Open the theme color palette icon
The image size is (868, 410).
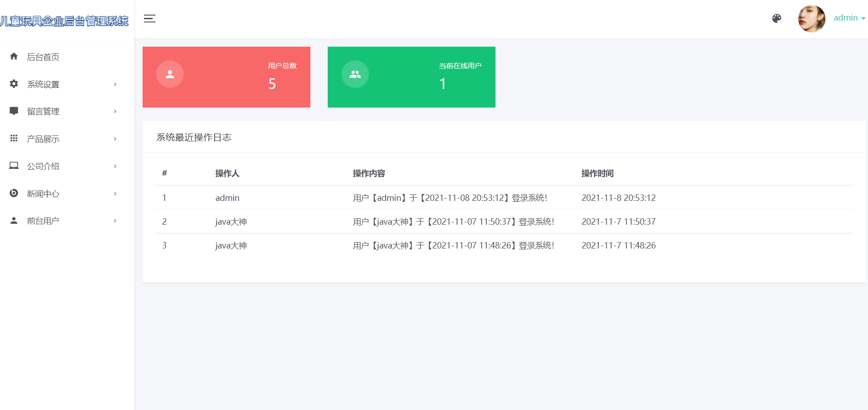coord(777,18)
